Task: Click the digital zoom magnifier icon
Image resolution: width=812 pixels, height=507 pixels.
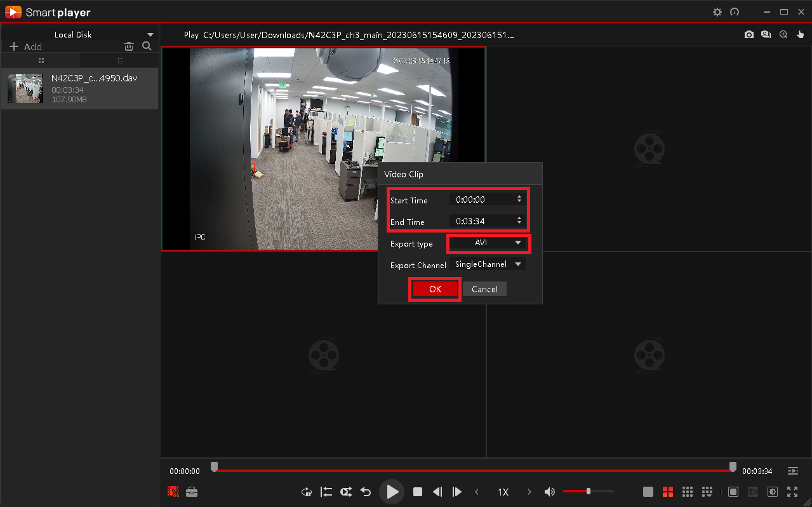Action: click(783, 35)
